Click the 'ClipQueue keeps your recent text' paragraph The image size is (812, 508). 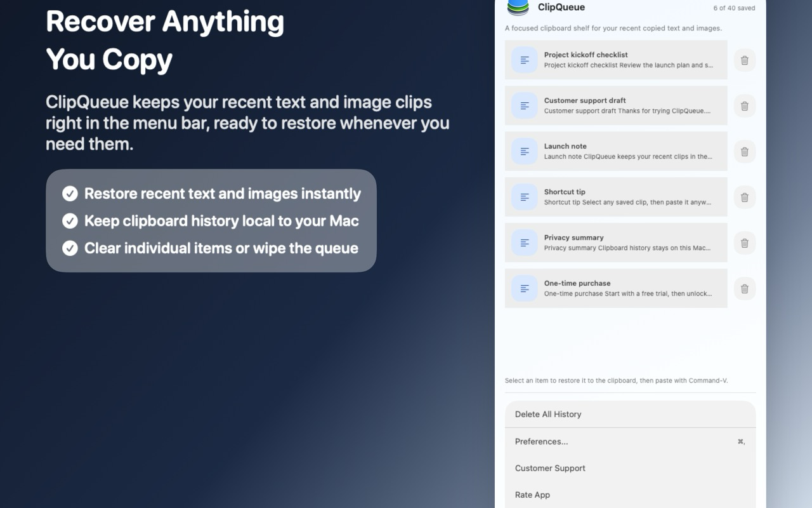coord(247,123)
